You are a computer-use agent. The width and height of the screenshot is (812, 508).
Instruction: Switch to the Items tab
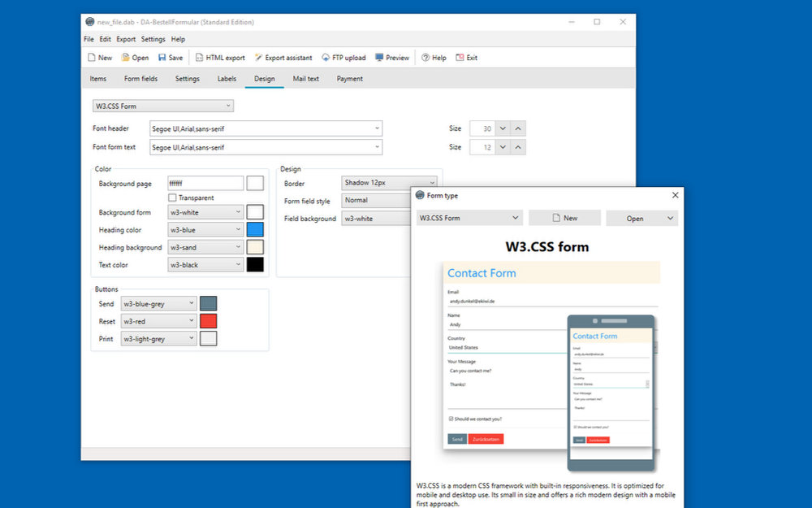pos(98,79)
